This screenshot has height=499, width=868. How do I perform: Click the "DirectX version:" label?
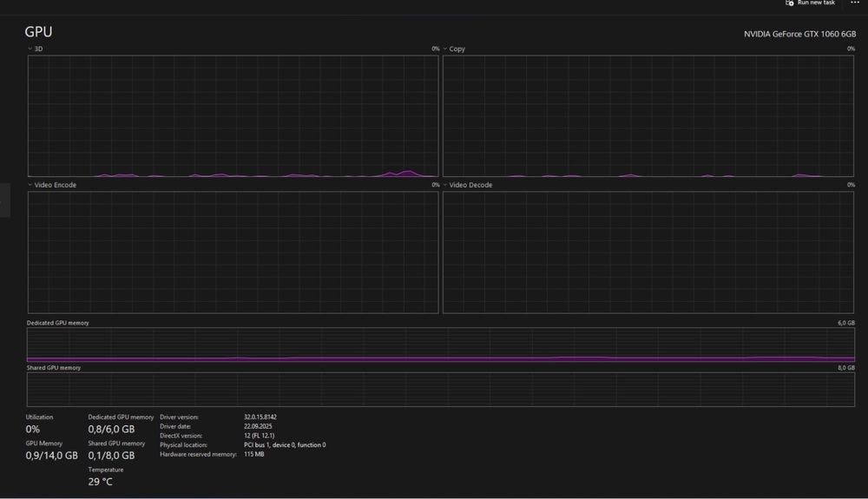tap(181, 436)
